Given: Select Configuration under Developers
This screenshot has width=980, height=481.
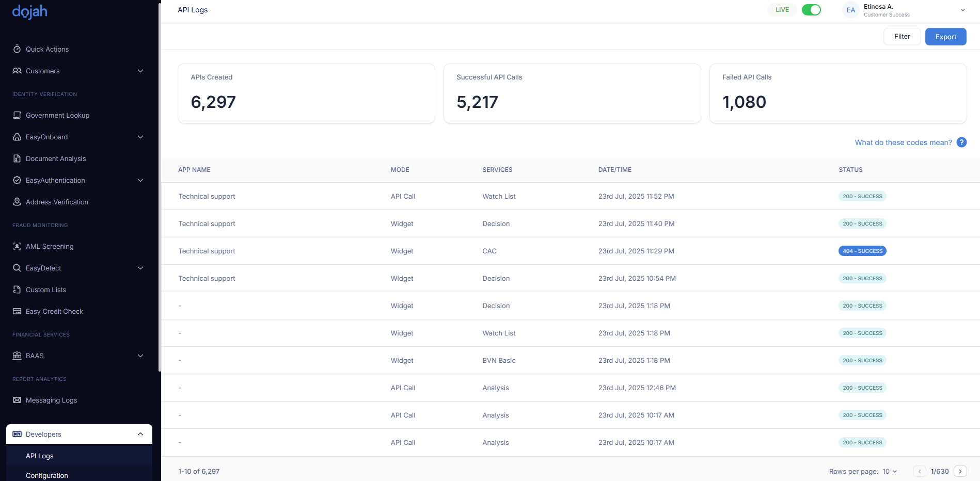Looking at the screenshot, I should coord(47,475).
